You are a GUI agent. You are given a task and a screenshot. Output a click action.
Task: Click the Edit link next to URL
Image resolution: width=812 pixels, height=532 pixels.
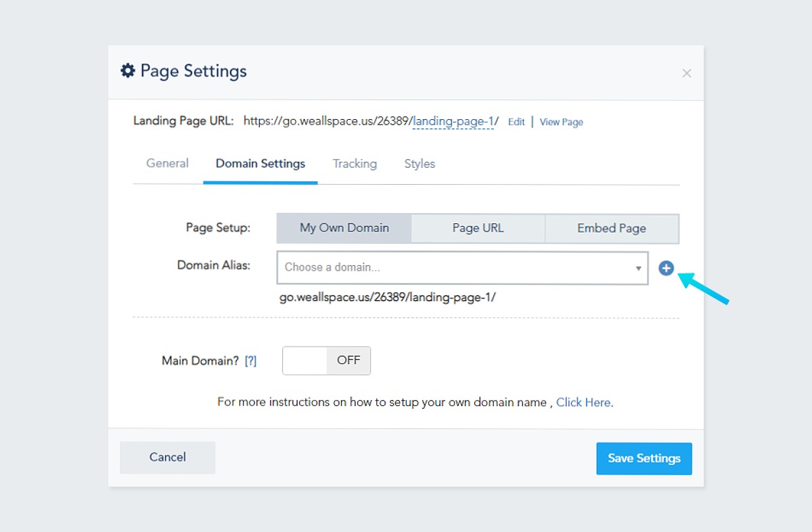point(516,123)
